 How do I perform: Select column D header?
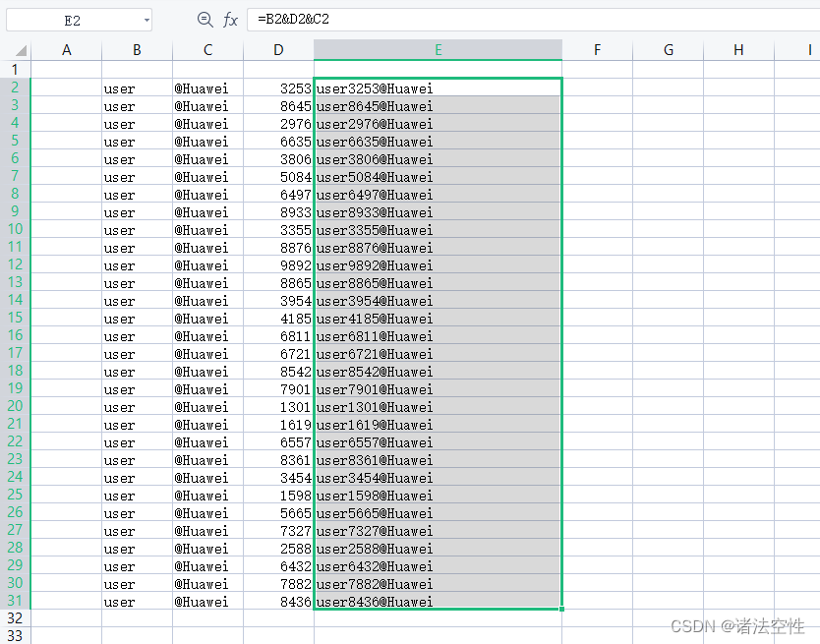click(278, 50)
